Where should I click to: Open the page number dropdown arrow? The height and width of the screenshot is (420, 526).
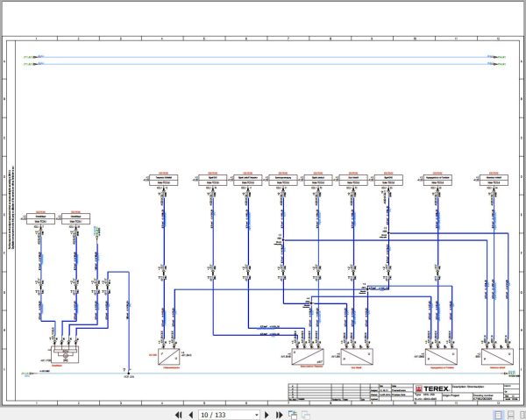[x=257, y=416]
